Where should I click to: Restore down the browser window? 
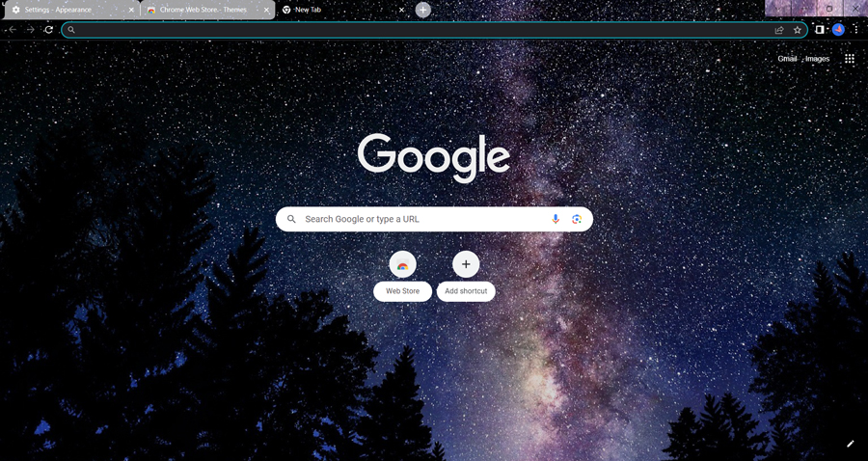(829, 9)
